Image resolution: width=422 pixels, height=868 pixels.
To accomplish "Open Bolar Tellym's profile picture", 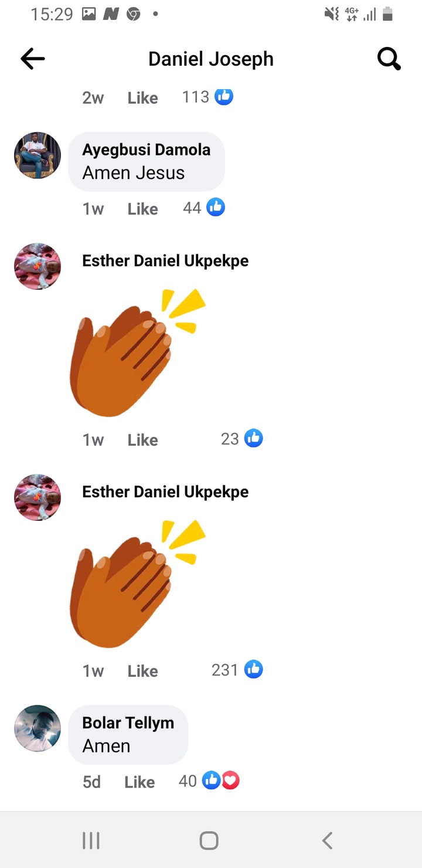I will [x=38, y=728].
